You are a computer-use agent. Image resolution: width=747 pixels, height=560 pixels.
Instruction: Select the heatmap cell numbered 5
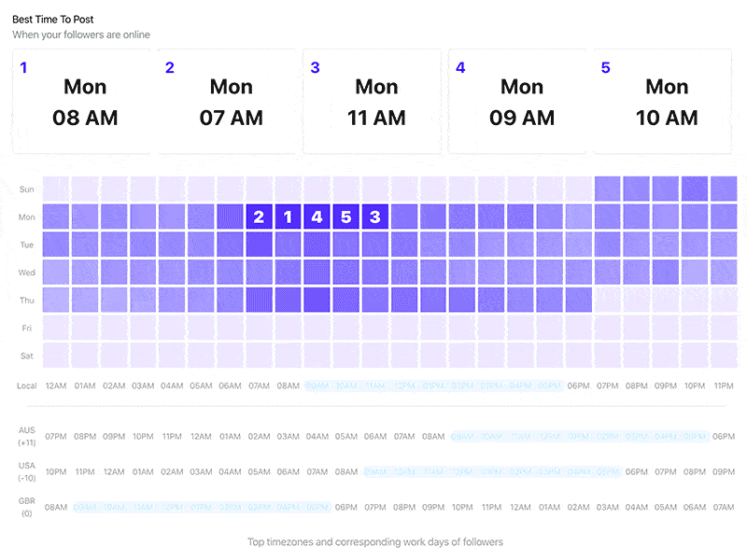pos(346,217)
